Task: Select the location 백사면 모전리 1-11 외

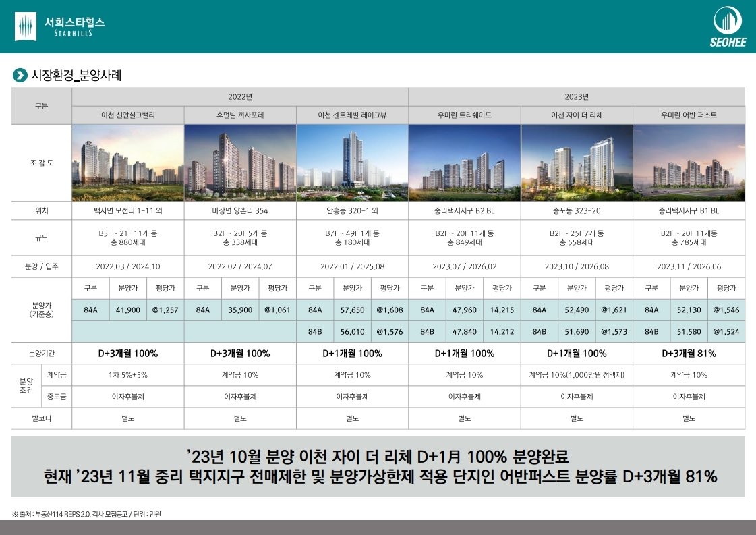Action: 127,210
